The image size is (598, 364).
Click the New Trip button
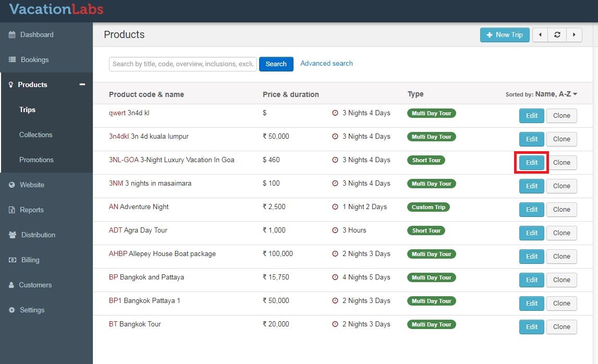tap(505, 35)
